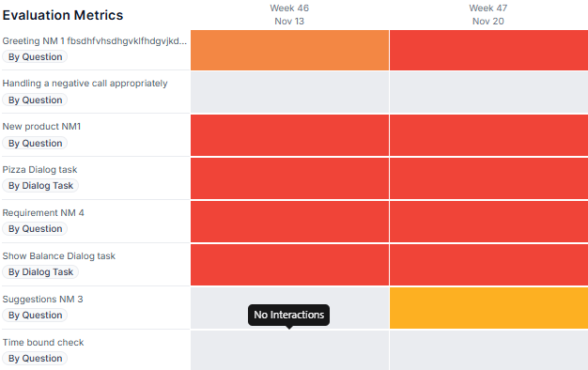This screenshot has height=370, width=588.
Task: Click the Show Balance Dialog task Week 47 cell
Action: (x=489, y=265)
